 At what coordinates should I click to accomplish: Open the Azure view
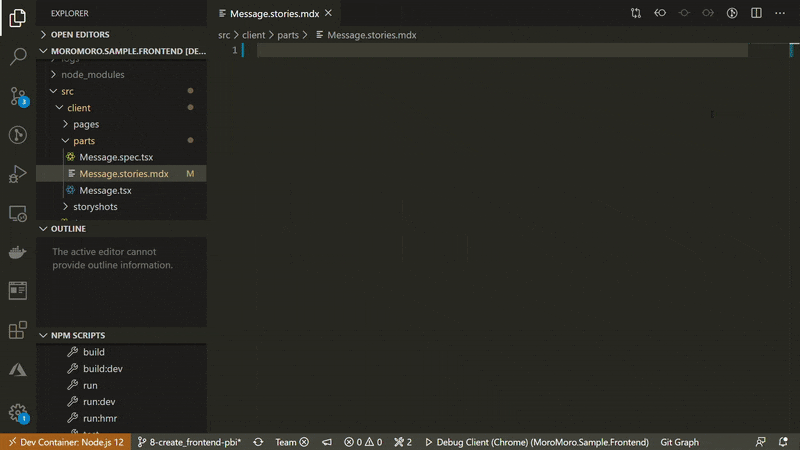tap(18, 369)
